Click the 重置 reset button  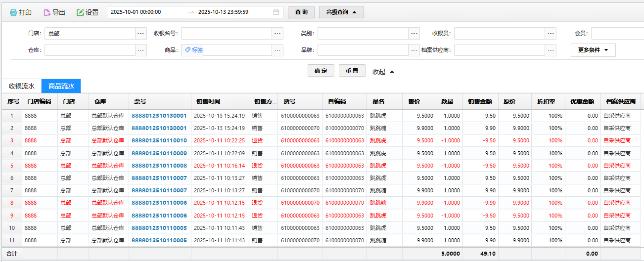point(352,71)
